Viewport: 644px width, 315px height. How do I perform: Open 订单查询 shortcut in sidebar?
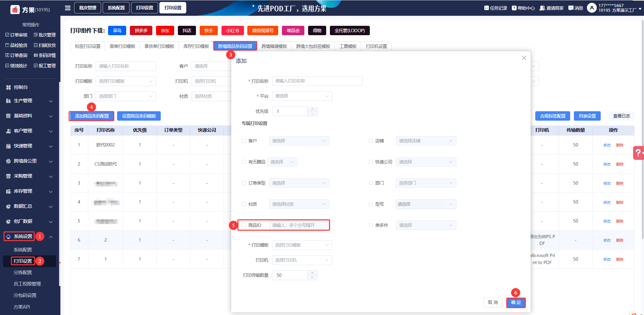pyautogui.click(x=16, y=55)
